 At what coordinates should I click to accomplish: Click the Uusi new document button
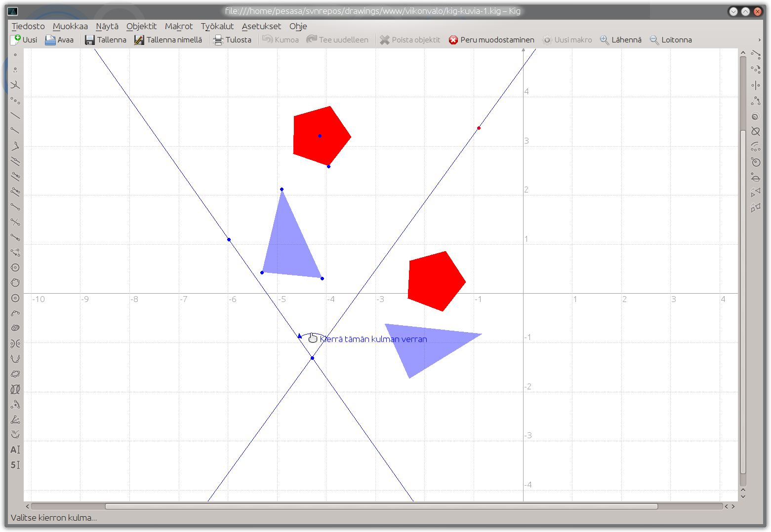pos(24,40)
